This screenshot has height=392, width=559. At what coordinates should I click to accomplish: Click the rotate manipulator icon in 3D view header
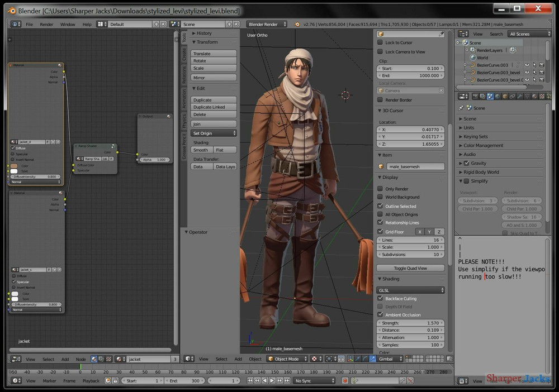pyautogui.click(x=365, y=358)
